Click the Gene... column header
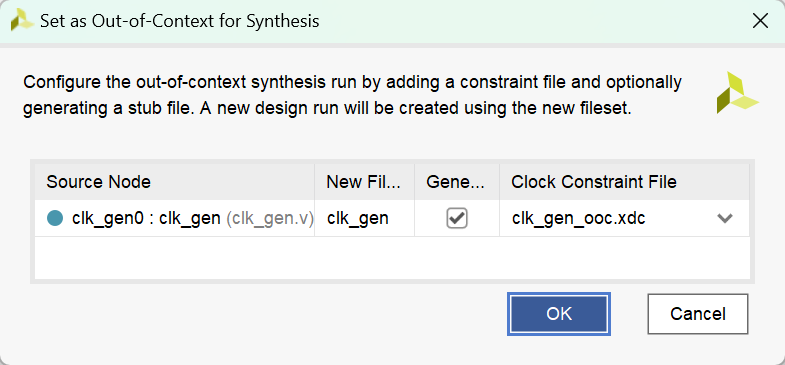Viewport: 785px width, 365px height. [457, 182]
